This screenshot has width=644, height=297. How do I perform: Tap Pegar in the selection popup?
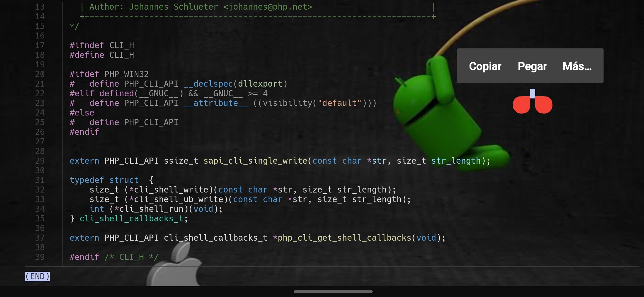[532, 66]
